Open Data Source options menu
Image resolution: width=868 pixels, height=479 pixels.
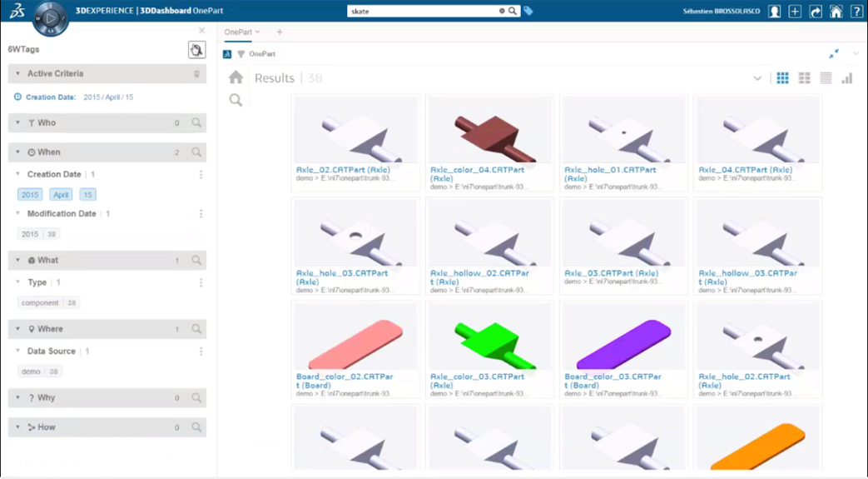click(201, 352)
